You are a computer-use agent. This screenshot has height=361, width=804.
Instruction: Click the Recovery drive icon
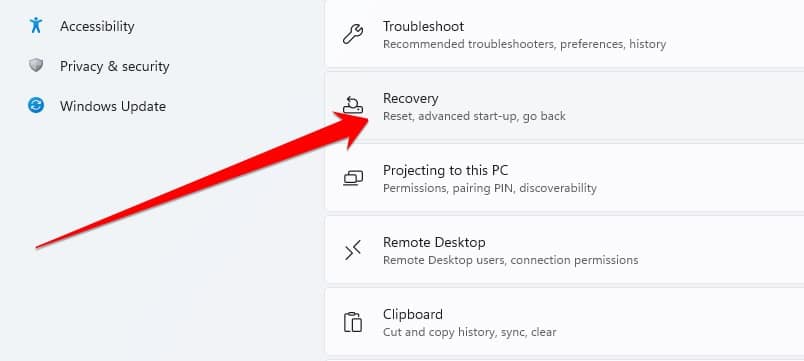pyautogui.click(x=353, y=105)
